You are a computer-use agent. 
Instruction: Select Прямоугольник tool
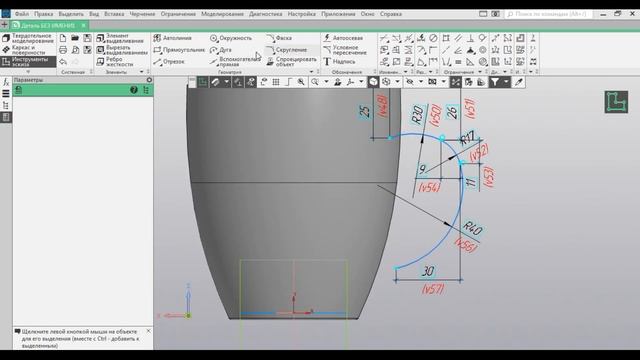pyautogui.click(x=179, y=50)
